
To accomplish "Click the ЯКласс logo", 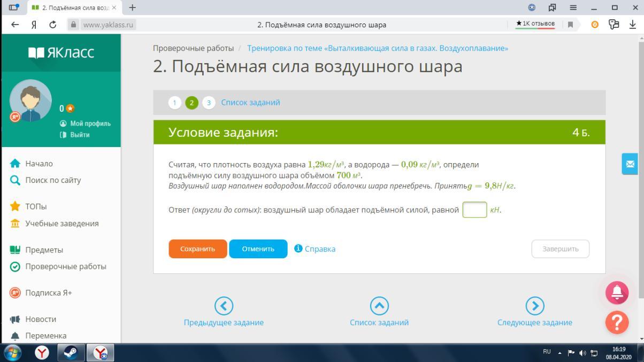I will pos(60,52).
